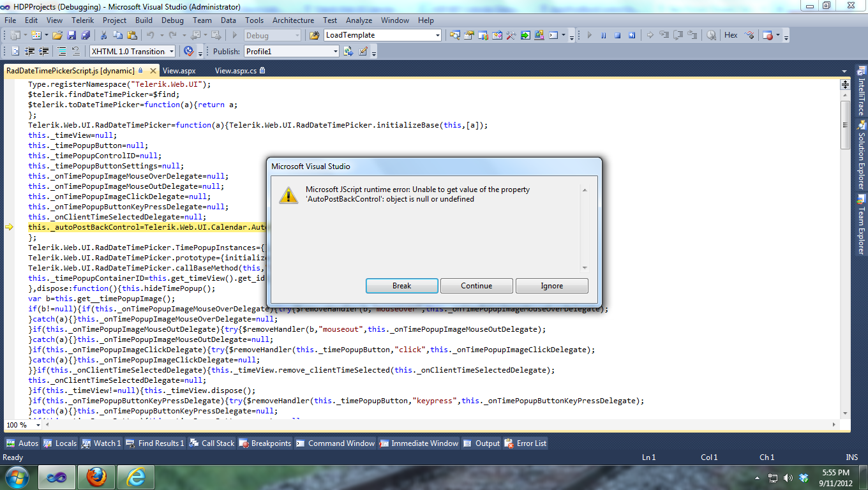This screenshot has height=490, width=868.
Task: Open the Debug menu
Action: (x=172, y=20)
